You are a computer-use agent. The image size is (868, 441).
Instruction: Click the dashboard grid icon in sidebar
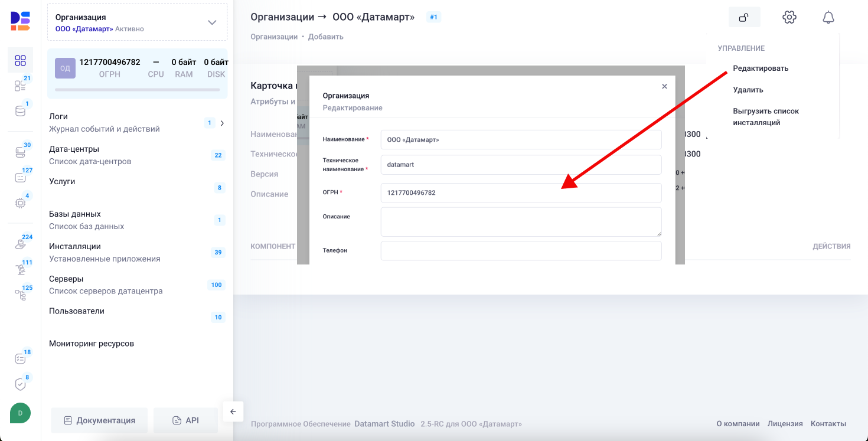(20, 60)
